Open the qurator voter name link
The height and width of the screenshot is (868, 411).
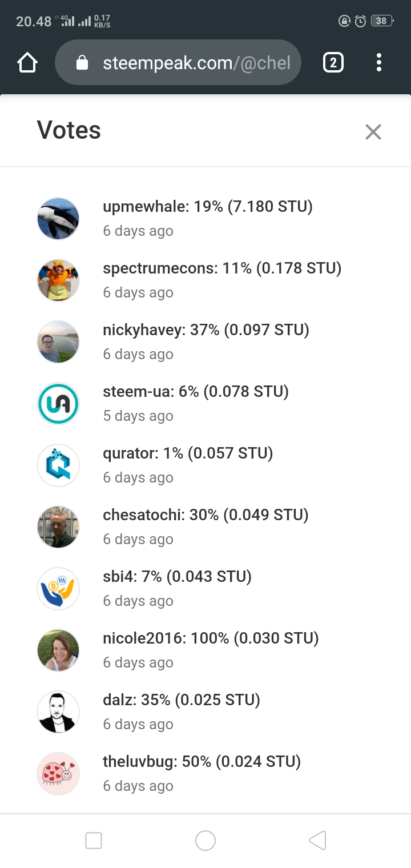pos(131,453)
